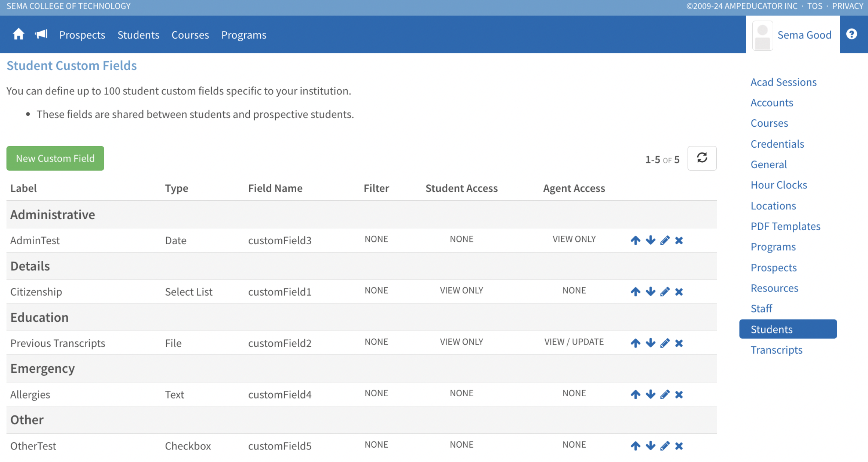Open the Prospects top menu

(82, 35)
